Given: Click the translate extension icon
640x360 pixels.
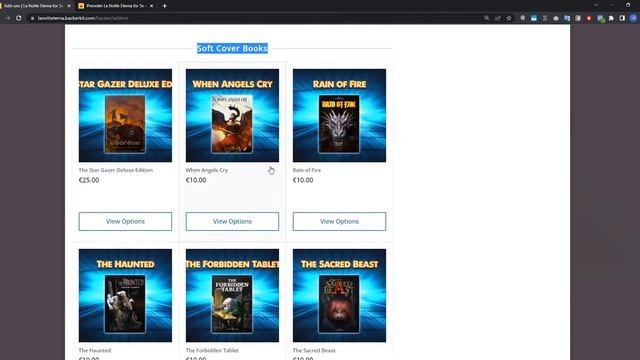Looking at the screenshot, I should point(567,18).
